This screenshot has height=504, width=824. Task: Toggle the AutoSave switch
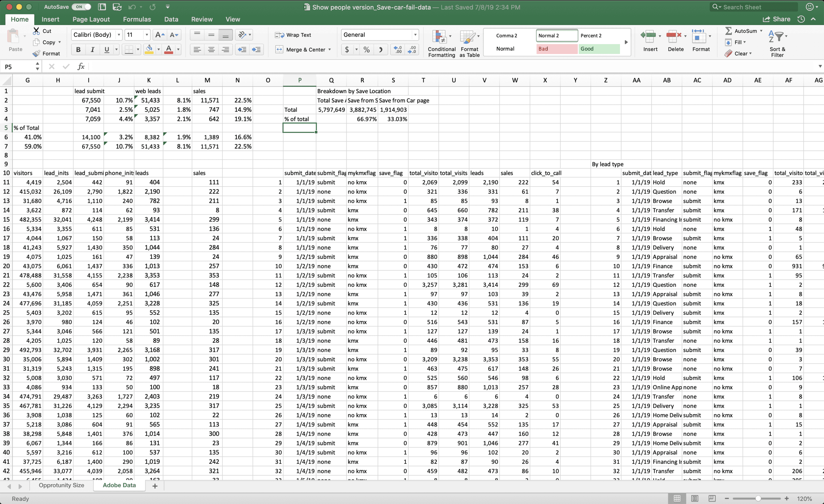click(82, 7)
